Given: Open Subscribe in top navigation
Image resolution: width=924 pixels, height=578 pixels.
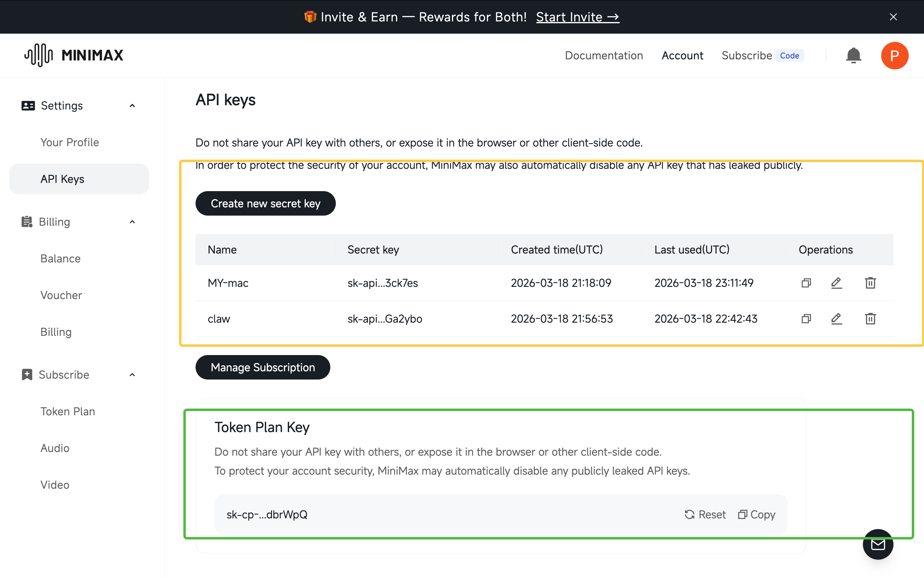Looking at the screenshot, I should [x=747, y=55].
